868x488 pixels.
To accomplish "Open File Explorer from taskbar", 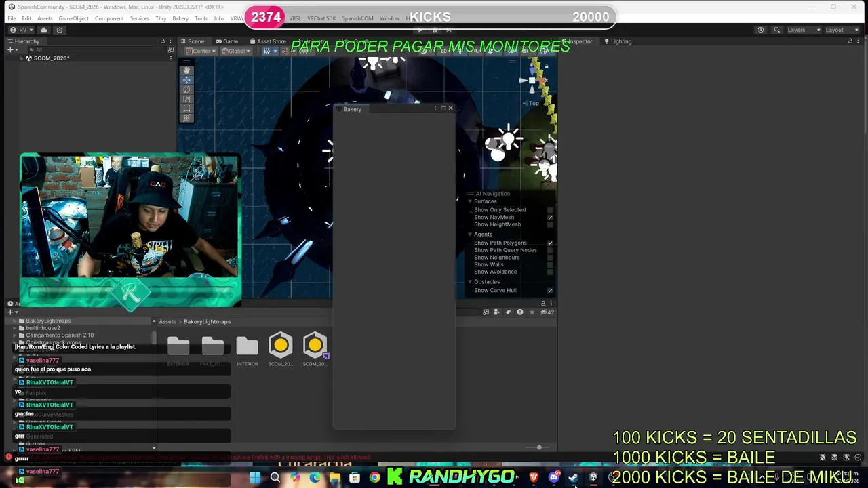I will click(x=334, y=478).
